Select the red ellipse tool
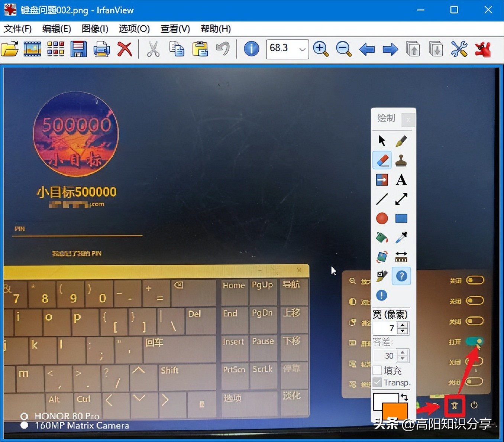504x442 pixels. pyautogui.click(x=382, y=218)
